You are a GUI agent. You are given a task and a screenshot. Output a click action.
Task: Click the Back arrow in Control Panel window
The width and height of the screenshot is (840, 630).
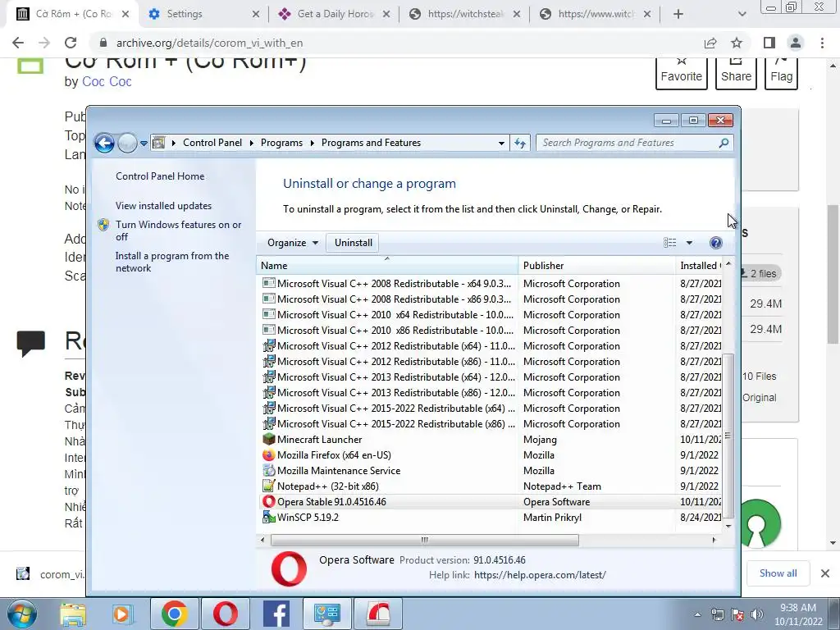pos(104,143)
